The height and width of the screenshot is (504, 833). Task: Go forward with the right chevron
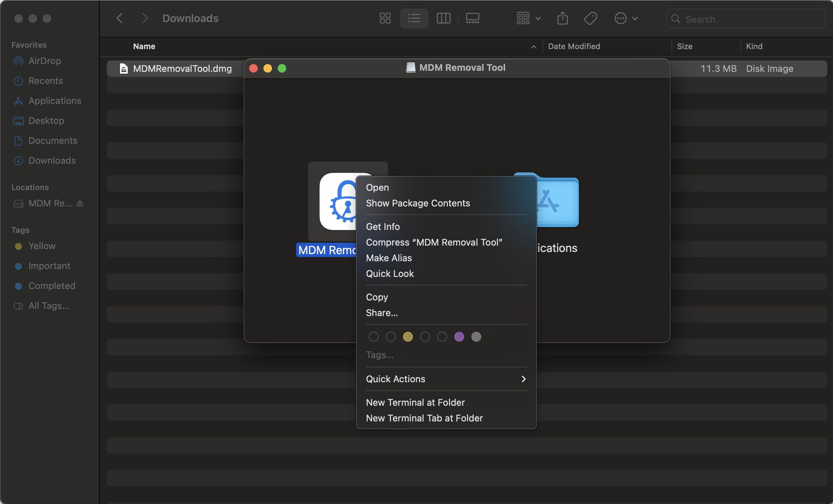145,18
